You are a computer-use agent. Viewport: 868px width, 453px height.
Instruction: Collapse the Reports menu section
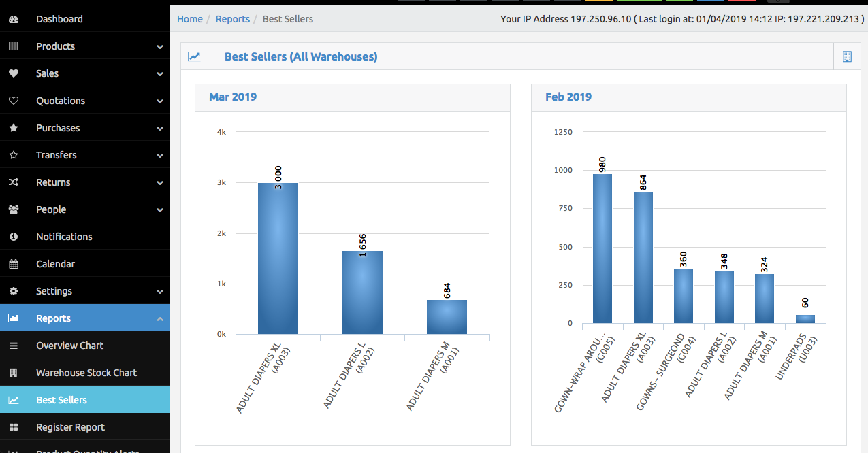point(160,318)
